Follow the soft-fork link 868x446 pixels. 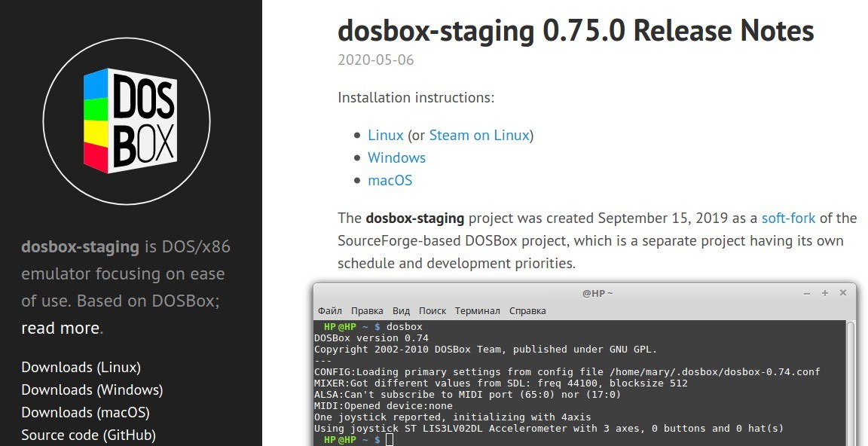tap(788, 218)
